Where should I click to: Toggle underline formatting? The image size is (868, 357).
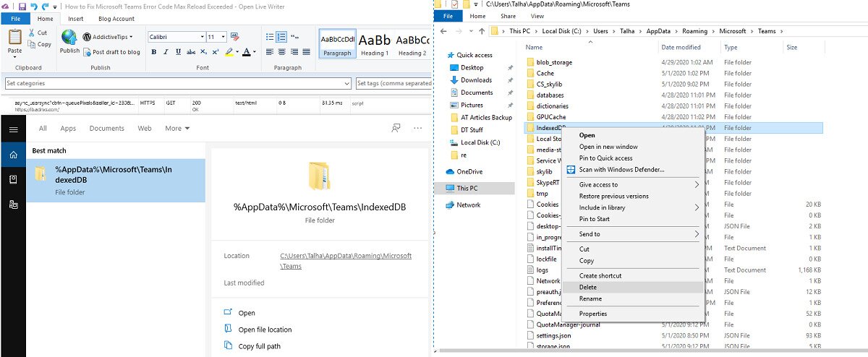pos(177,52)
